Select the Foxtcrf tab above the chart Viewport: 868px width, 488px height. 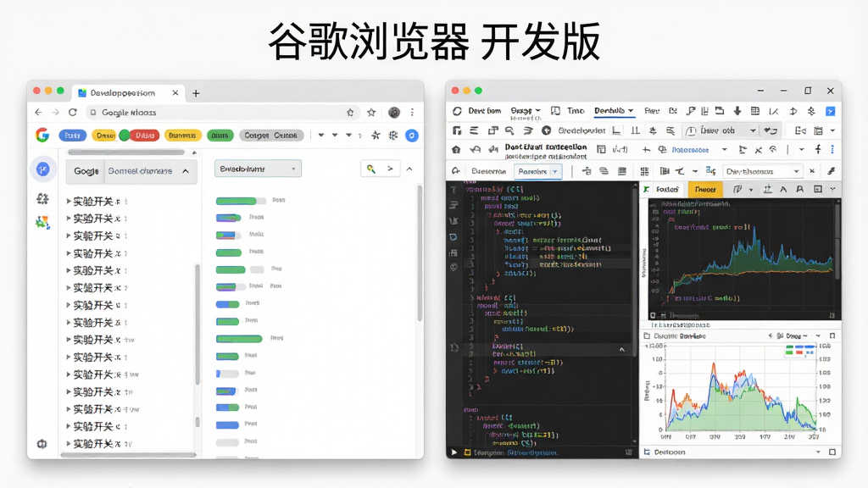(667, 189)
